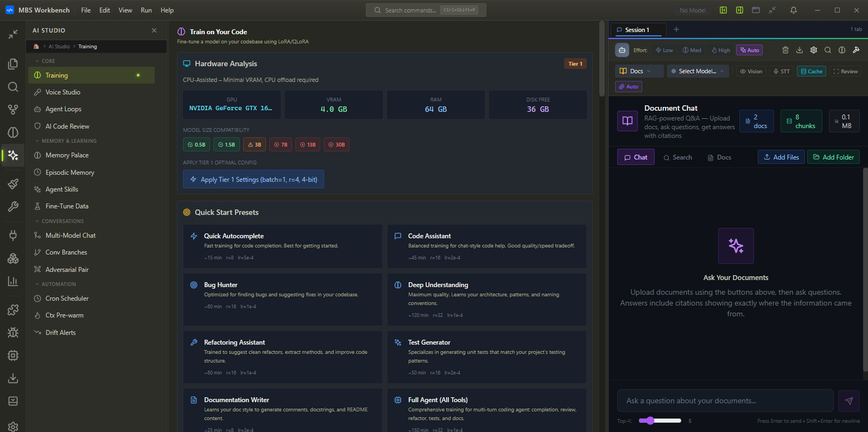The width and height of the screenshot is (868, 432).
Task: Set Effort to Med
Action: click(x=692, y=50)
